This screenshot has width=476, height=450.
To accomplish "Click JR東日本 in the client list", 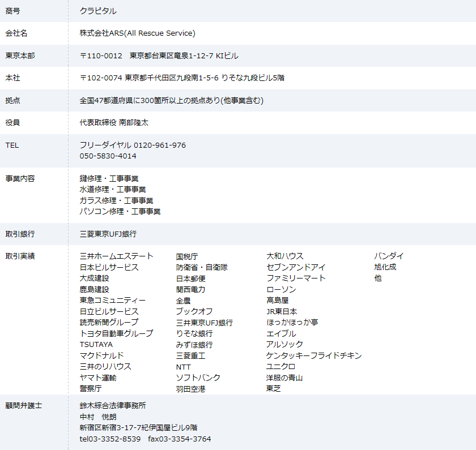I will click(x=282, y=311).
